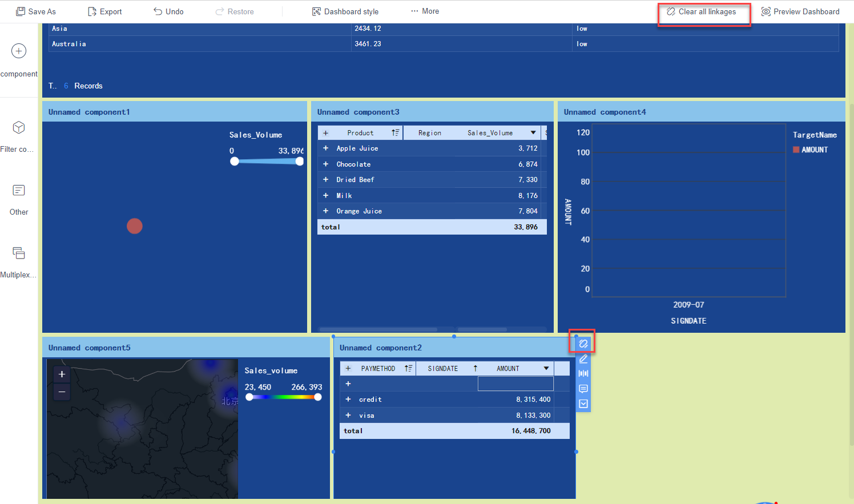Screen dimensions: 854x504
Task: Select the Unnamed component5 title
Action: (x=90, y=348)
